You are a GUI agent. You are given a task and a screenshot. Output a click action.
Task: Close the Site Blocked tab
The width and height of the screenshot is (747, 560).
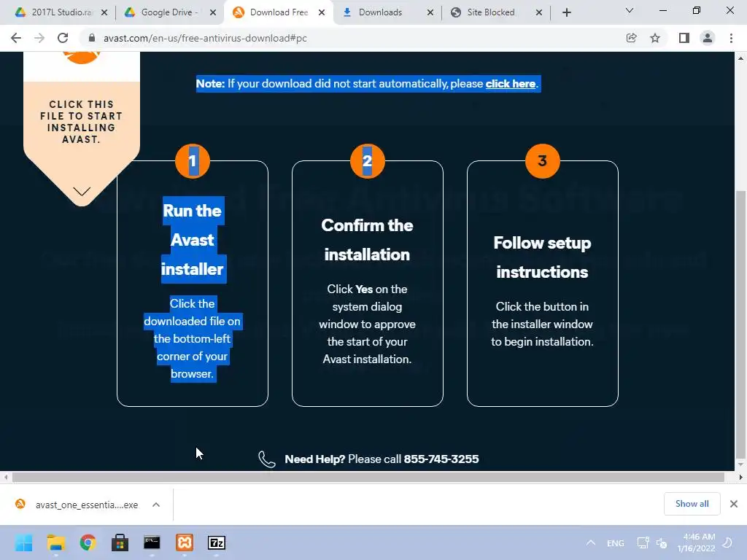(539, 12)
